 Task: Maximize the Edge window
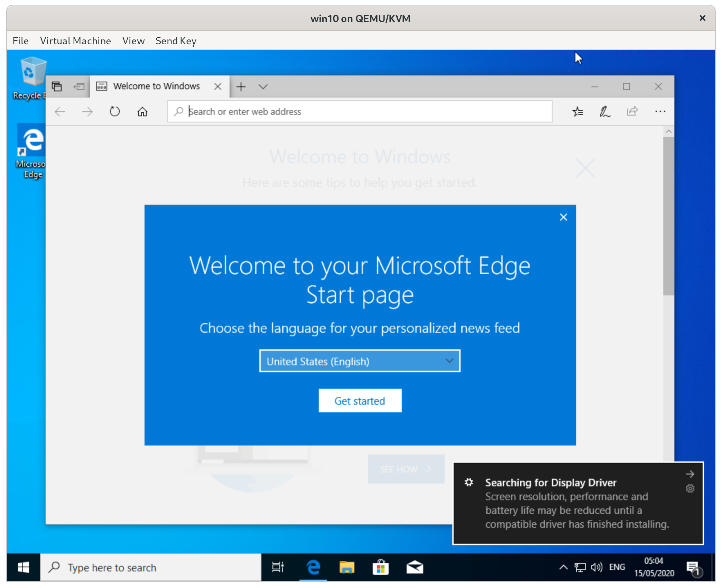626,86
